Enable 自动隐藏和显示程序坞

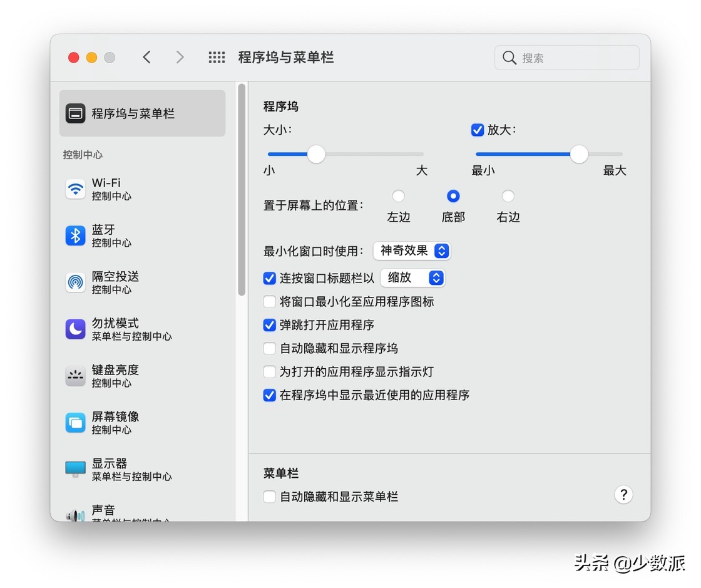tap(269, 348)
